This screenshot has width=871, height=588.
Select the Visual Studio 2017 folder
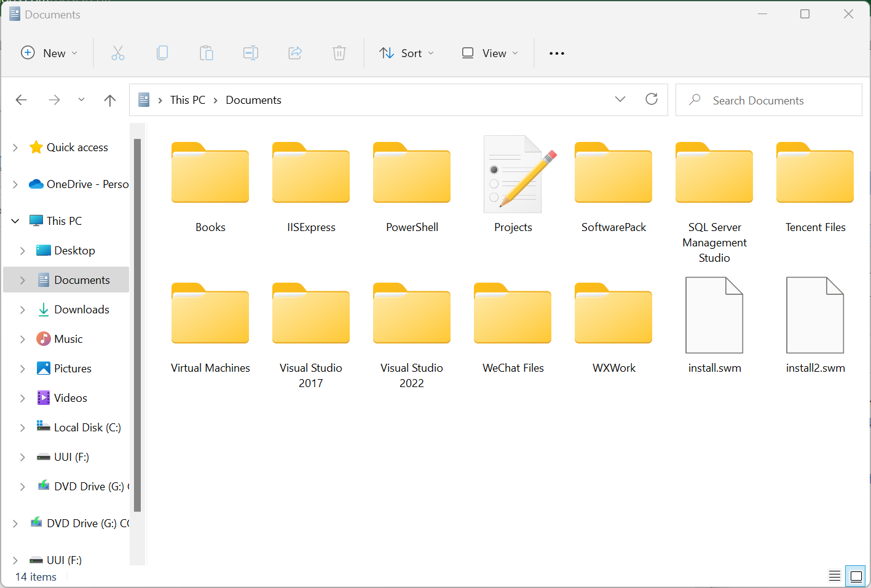311,335
